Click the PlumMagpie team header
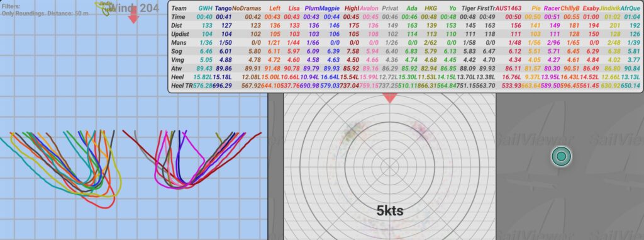The height and width of the screenshot is (240, 644). (322, 8)
